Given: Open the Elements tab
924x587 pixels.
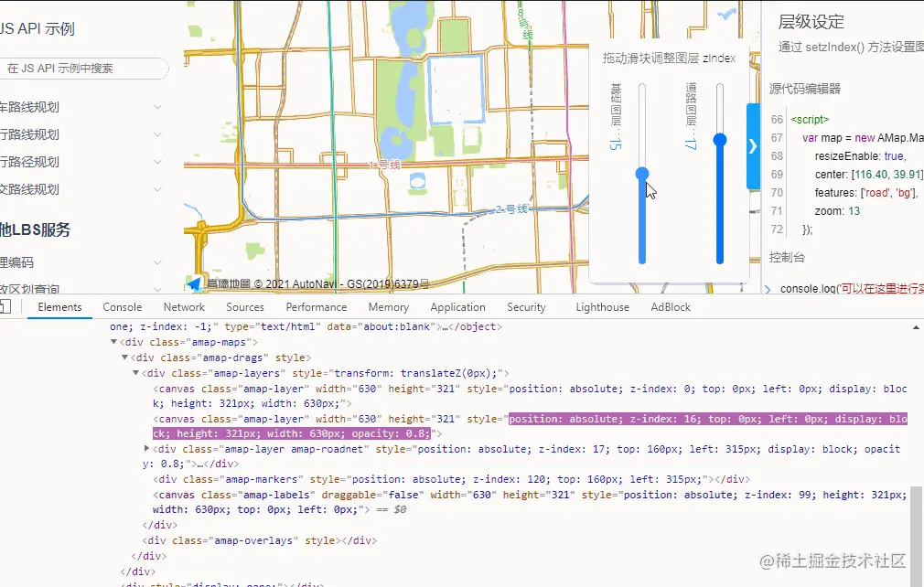Looking at the screenshot, I should pos(59,306).
